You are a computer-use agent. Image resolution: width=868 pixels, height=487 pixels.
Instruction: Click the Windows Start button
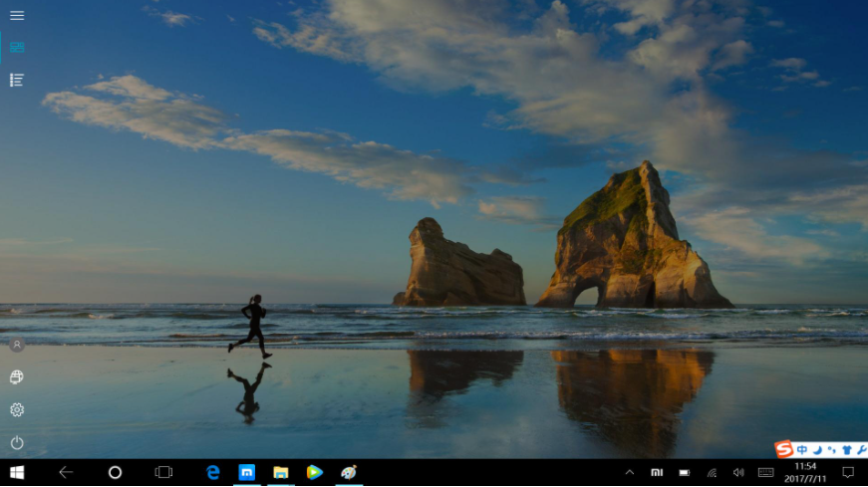(17, 472)
